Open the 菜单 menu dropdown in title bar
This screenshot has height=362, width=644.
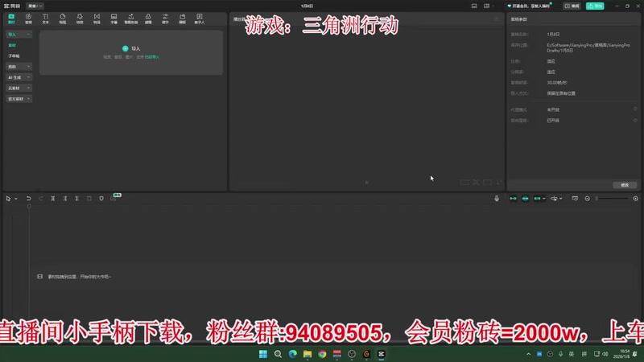click(35, 6)
